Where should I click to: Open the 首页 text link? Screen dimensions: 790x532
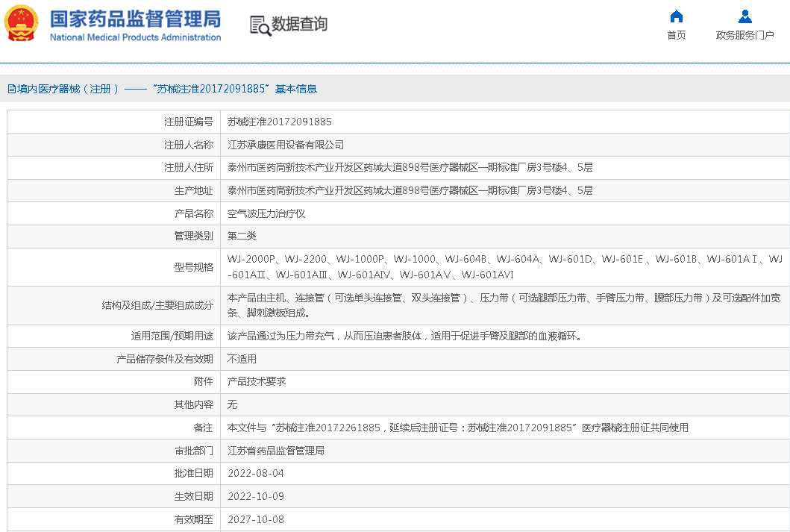tap(676, 35)
